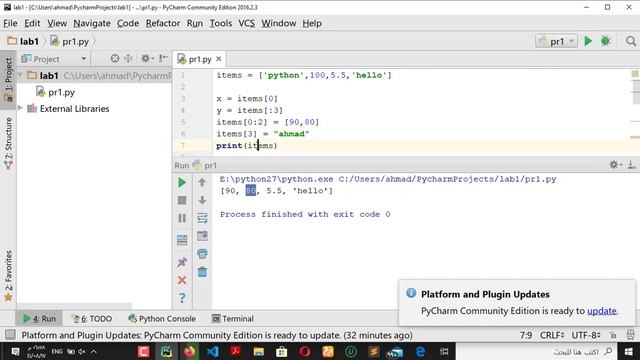The height and width of the screenshot is (360, 640).
Task: Open run configuration pr1 dropdown
Action: (556, 41)
